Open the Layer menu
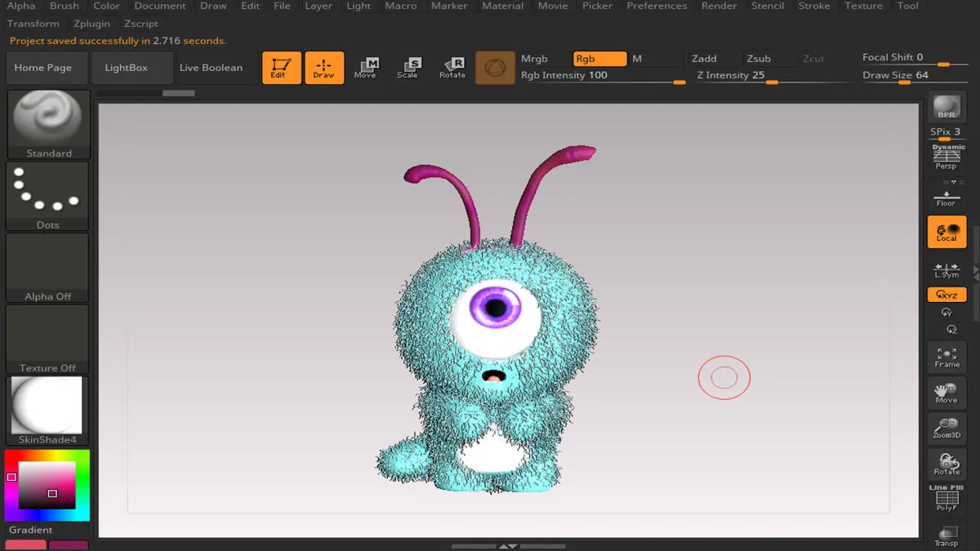 point(318,6)
